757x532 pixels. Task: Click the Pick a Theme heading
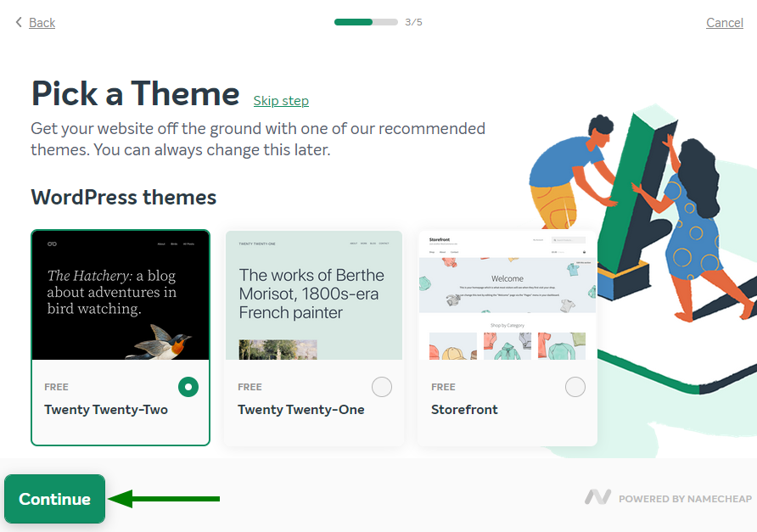coord(136,93)
